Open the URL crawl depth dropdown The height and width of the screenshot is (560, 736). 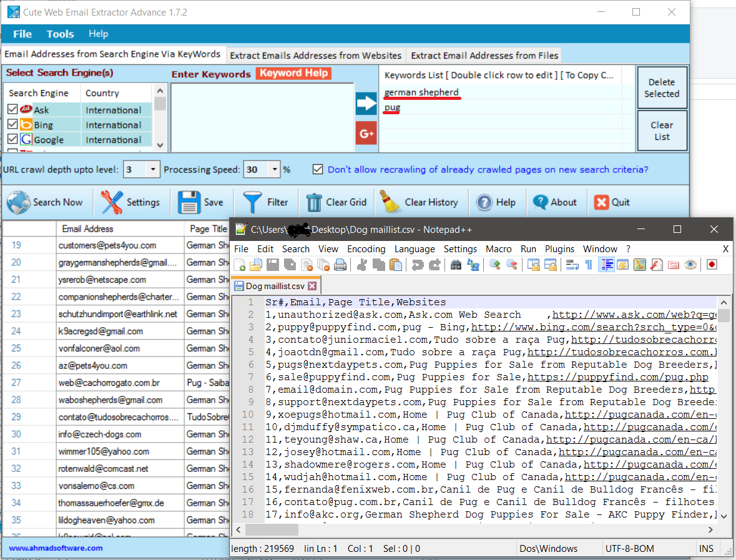(152, 169)
